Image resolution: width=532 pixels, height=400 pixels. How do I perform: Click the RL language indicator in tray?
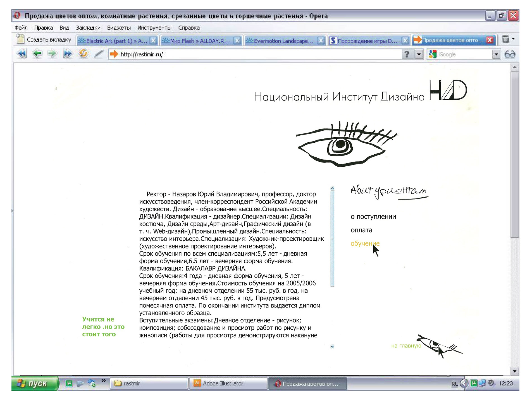point(454,384)
